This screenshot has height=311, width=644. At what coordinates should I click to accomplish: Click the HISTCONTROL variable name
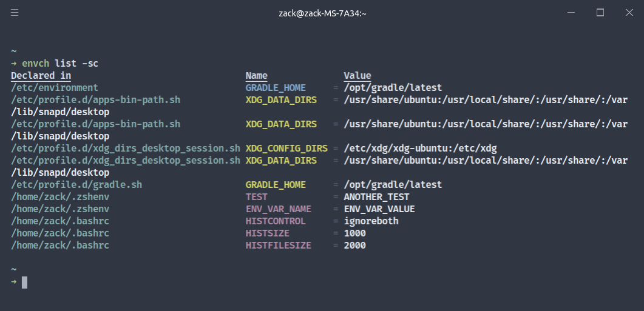pos(276,221)
